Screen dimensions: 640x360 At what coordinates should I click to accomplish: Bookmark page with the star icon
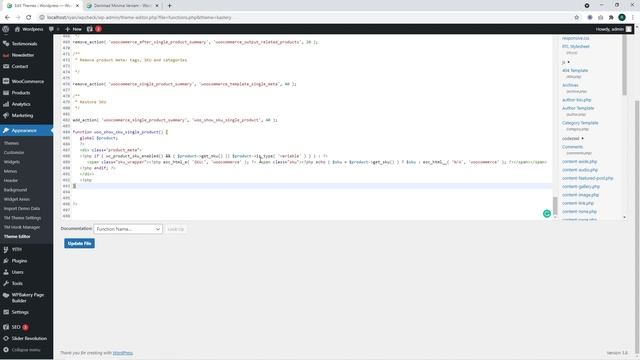[577, 17]
